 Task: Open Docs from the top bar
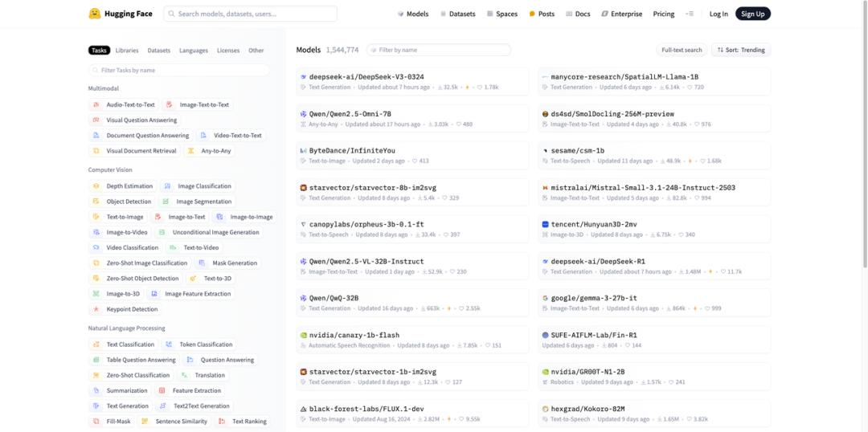578,14
